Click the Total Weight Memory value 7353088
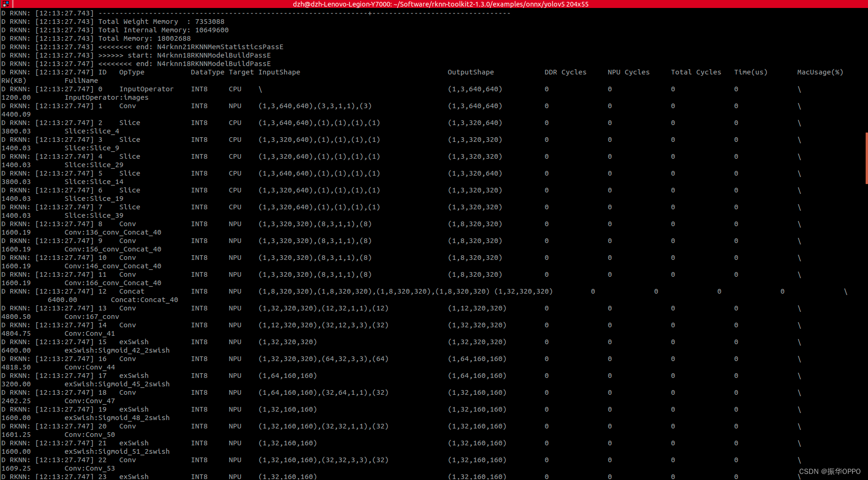The width and height of the screenshot is (868, 480). [x=210, y=22]
